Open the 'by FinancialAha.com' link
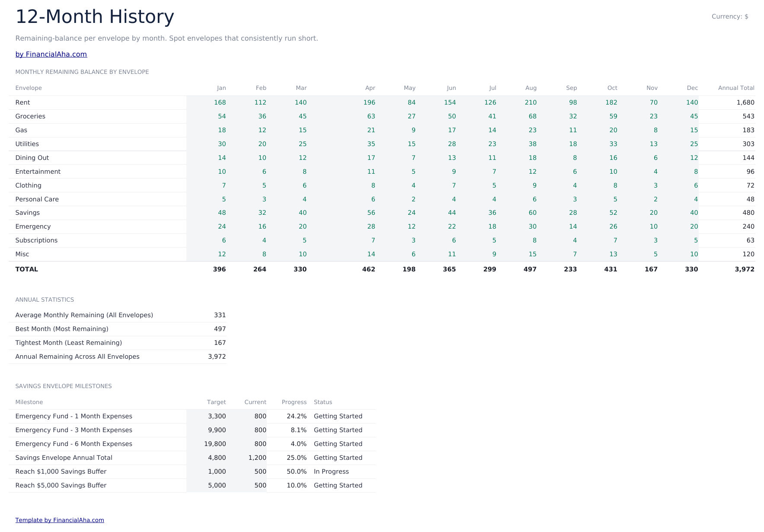The image size is (764, 532). pyautogui.click(x=51, y=54)
